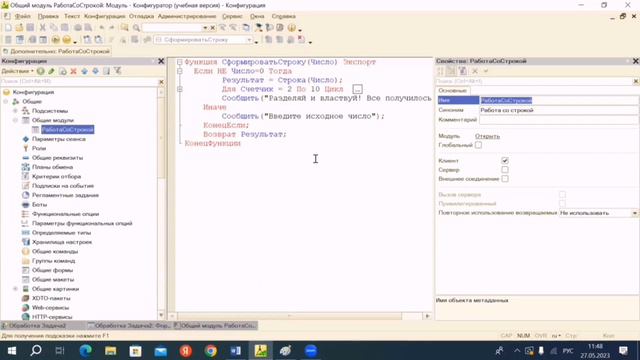Select Регламентные задания tree item

coord(65,195)
